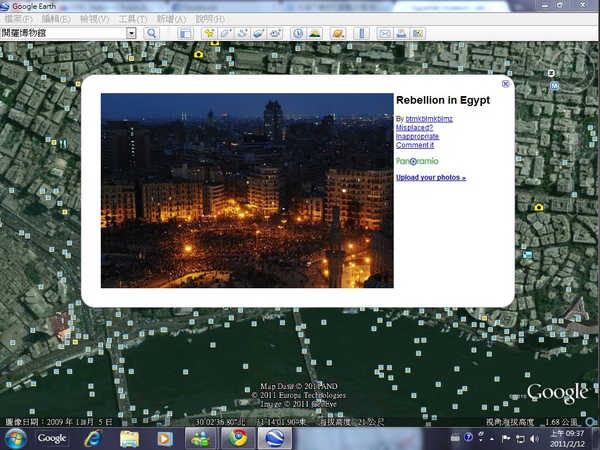Image resolution: width=600 pixels, height=450 pixels.
Task: Click the email envelope icon
Action: click(x=385, y=33)
